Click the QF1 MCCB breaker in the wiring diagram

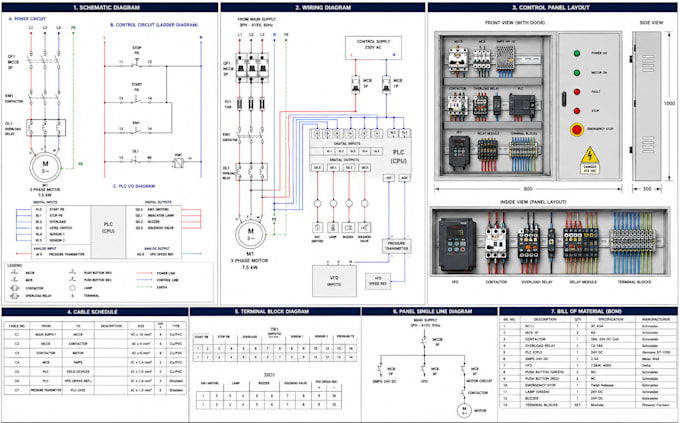coord(252,68)
